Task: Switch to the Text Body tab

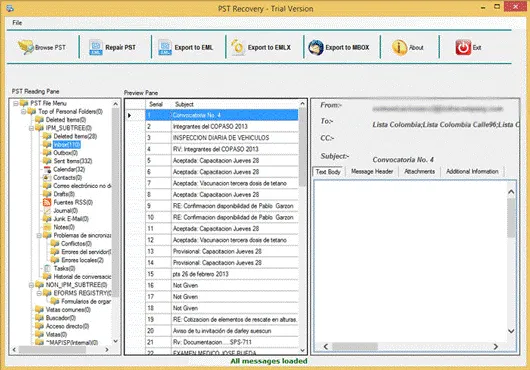Action: tap(328, 172)
